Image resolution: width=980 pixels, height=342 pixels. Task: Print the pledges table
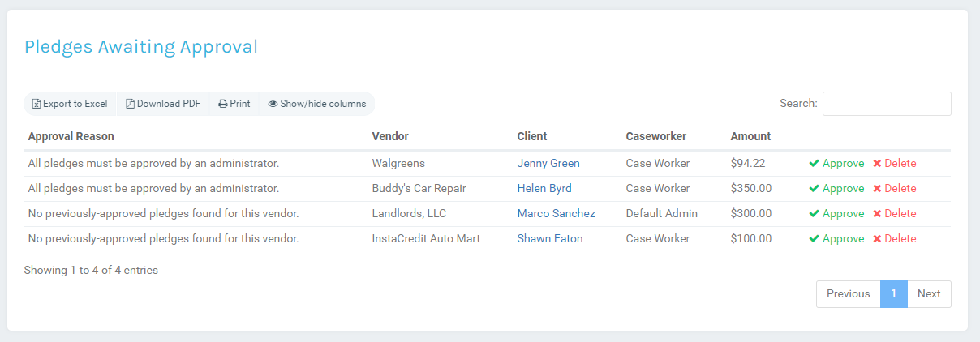(x=234, y=104)
